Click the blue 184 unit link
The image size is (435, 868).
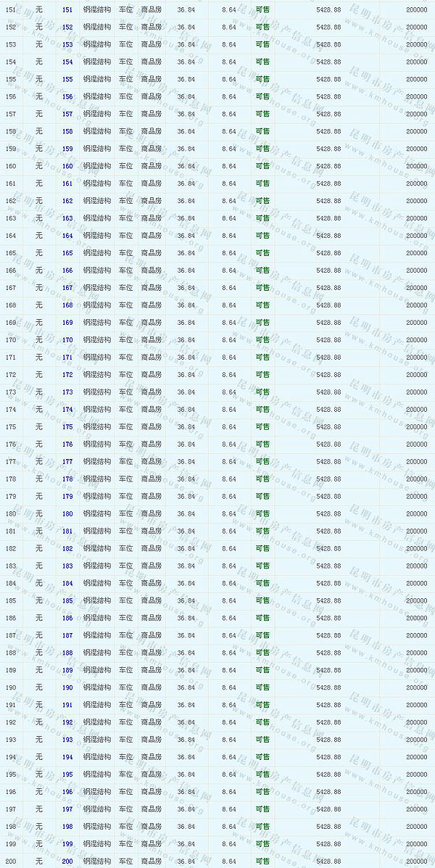67,584
